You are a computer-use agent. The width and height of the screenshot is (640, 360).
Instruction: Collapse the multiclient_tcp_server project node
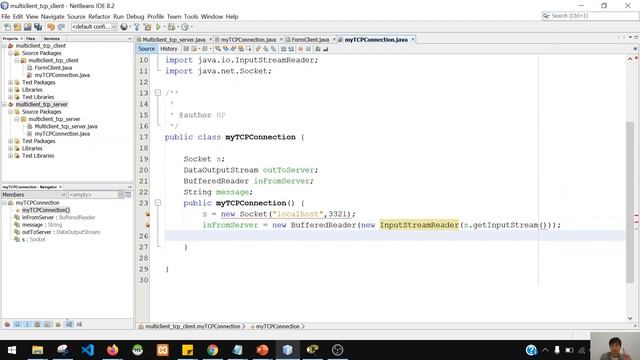pyautogui.click(x=4, y=104)
